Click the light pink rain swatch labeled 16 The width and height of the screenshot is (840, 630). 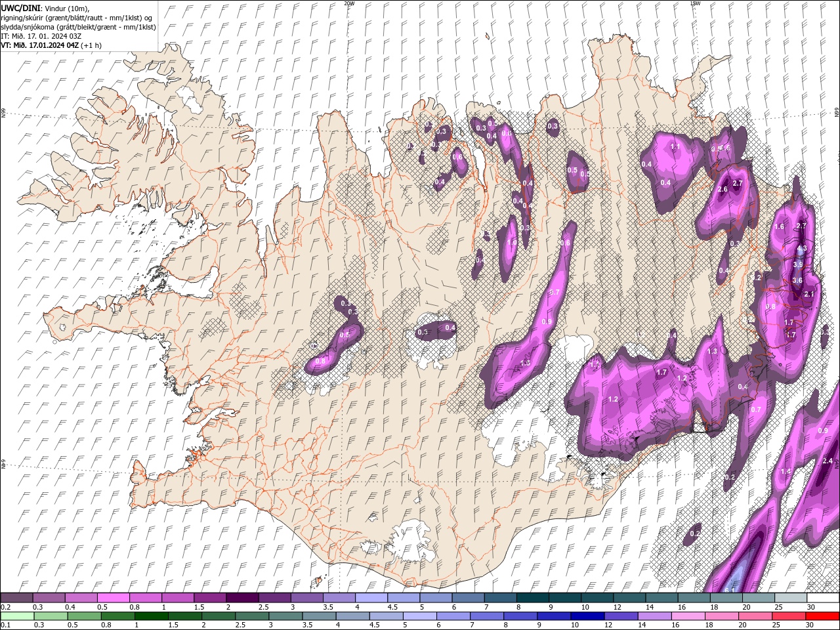688,616
